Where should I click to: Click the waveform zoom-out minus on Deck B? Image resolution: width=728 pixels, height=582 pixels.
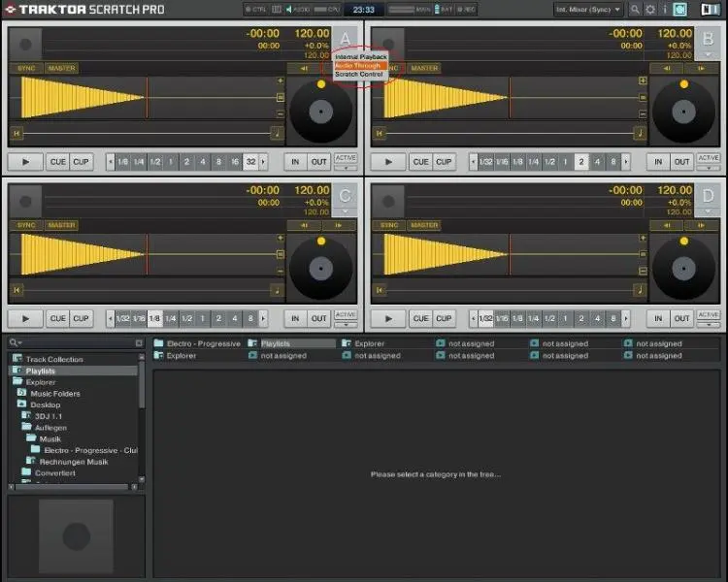coord(643,113)
